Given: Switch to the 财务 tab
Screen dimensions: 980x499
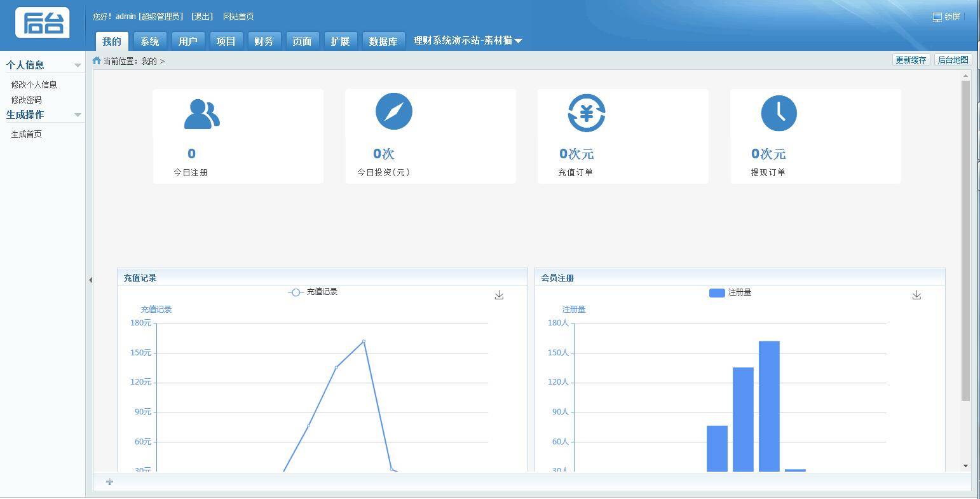Looking at the screenshot, I should tap(264, 40).
